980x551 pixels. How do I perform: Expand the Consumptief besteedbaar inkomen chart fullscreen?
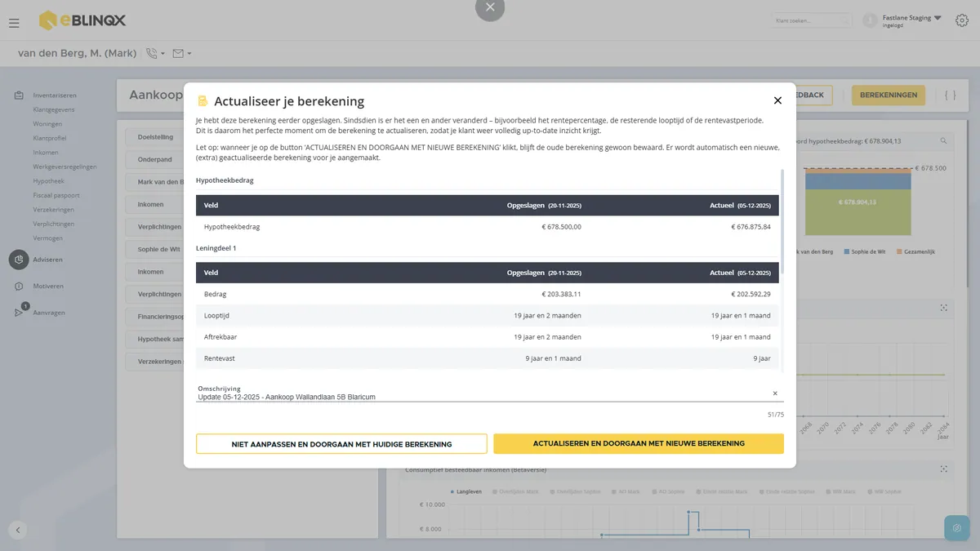coord(943,469)
